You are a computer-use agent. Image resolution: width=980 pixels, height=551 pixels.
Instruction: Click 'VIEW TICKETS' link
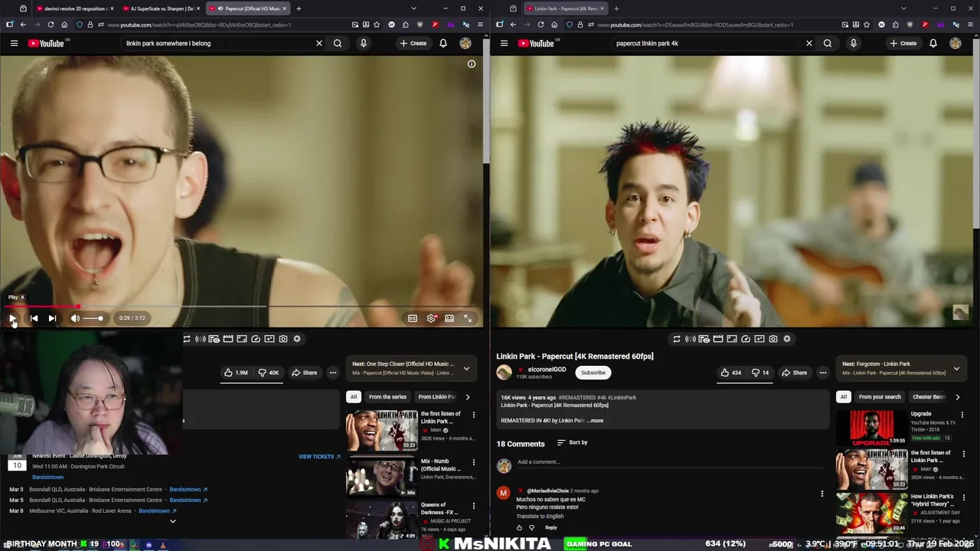point(319,457)
